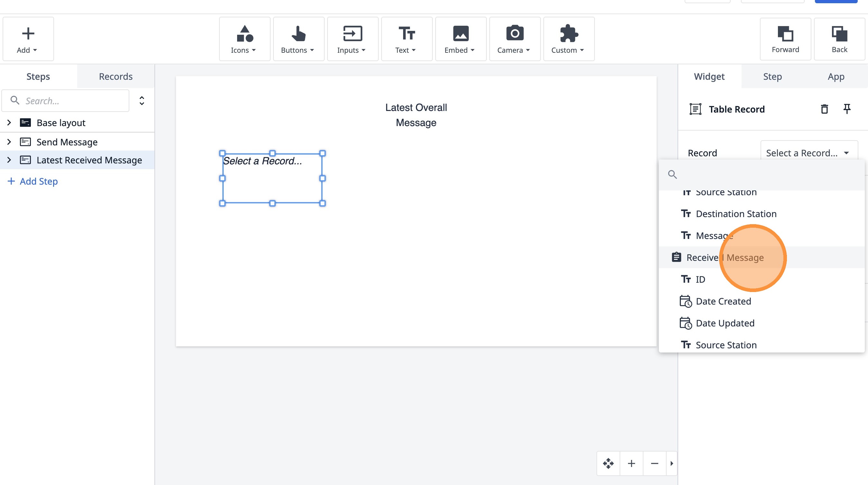The width and height of the screenshot is (868, 485).
Task: Send widget to Back
Action: (x=839, y=39)
